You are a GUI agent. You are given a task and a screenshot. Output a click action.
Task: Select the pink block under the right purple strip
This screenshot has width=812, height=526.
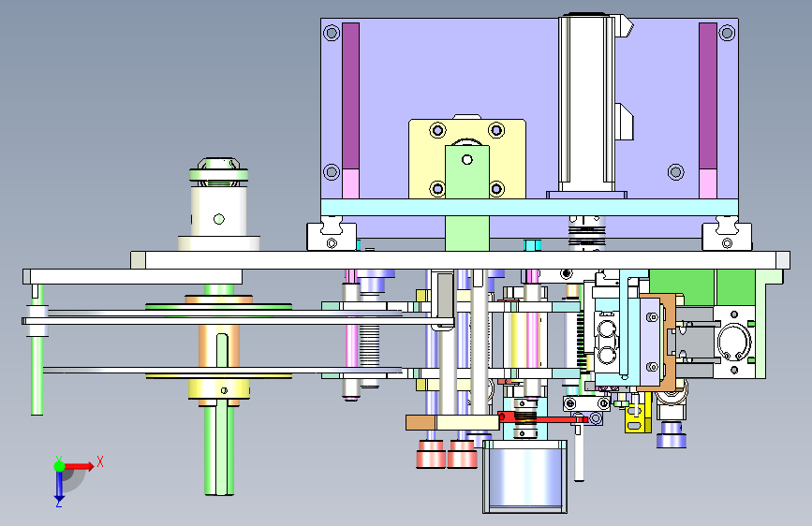(x=708, y=183)
